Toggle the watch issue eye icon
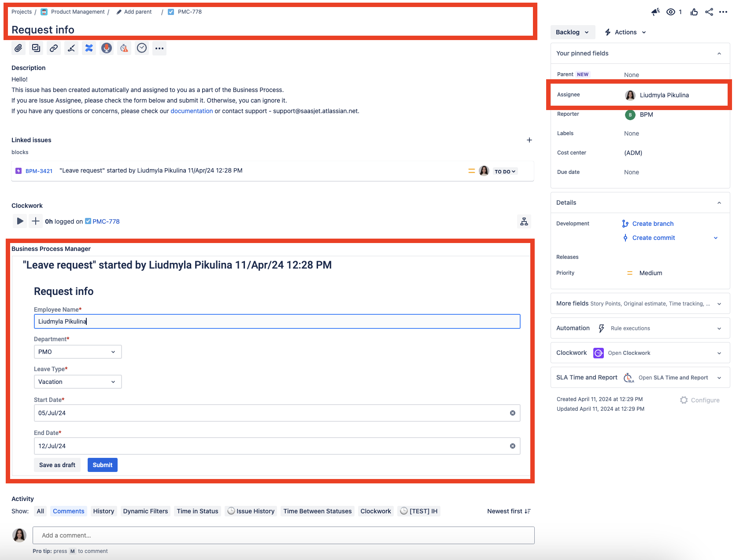This screenshot has height=560, width=747. 671,12
